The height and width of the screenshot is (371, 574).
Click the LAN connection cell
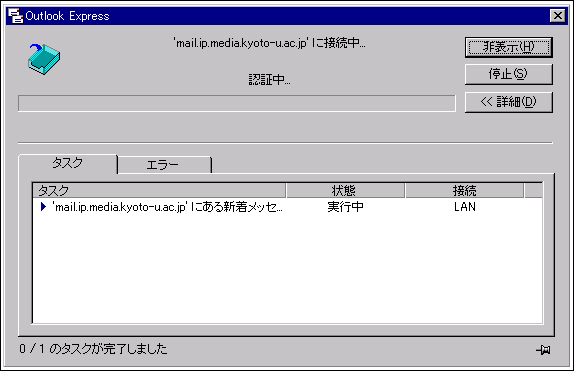pos(465,207)
